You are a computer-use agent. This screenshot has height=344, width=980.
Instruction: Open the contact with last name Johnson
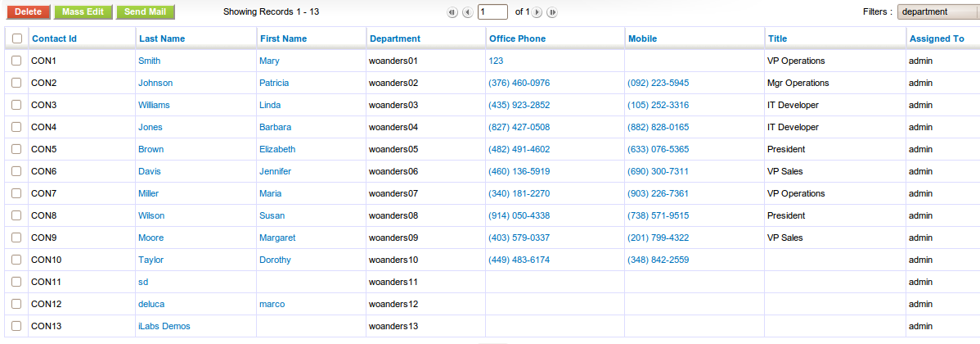tap(155, 83)
